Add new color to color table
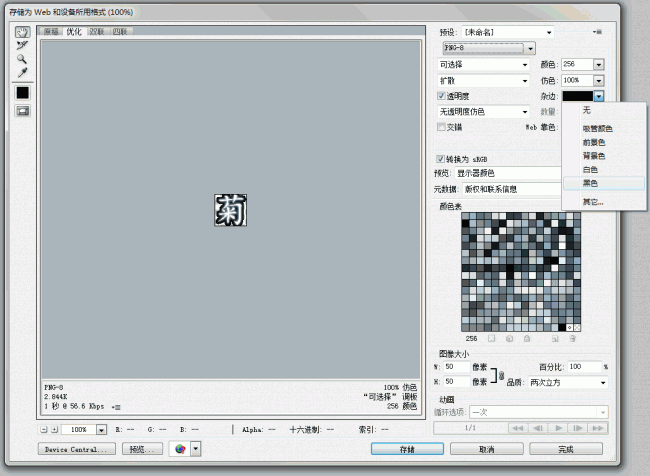The height and width of the screenshot is (476, 650). (x=555, y=339)
